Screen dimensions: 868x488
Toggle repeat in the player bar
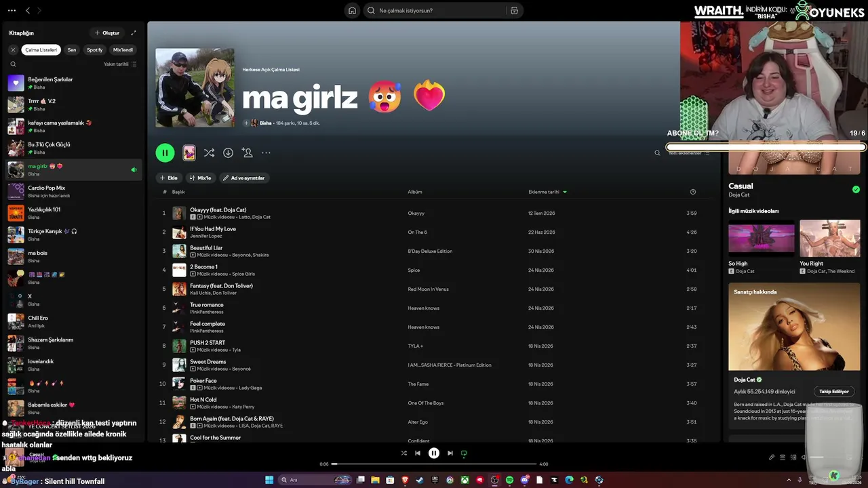(x=464, y=453)
